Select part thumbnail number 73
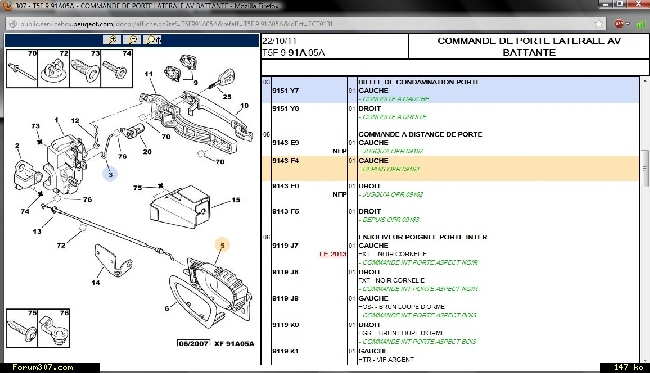The image size is (650, 373). pyautogui.click(x=85, y=68)
